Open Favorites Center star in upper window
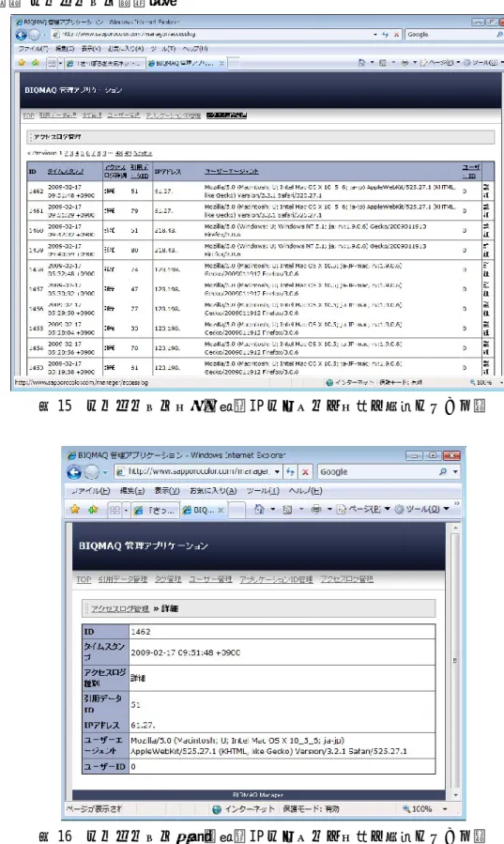 (x=22, y=63)
